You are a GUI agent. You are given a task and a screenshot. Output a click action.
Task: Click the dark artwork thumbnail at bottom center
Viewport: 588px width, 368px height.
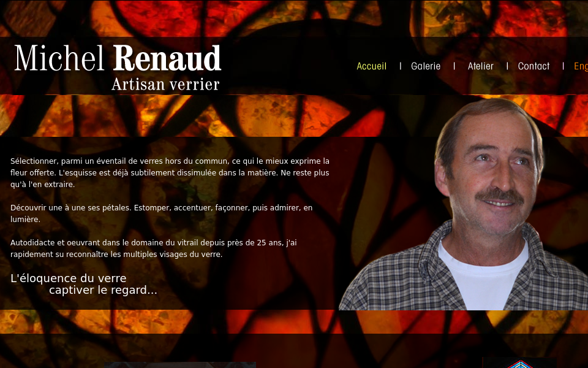[179, 365]
